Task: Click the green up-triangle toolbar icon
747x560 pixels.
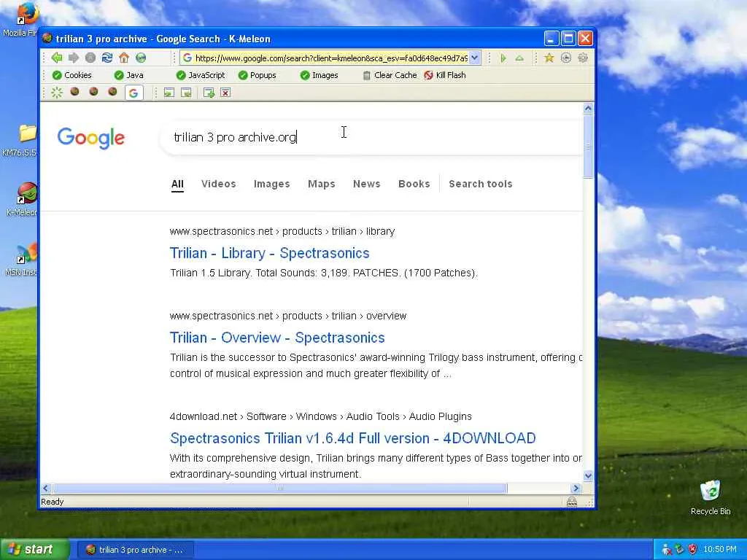Action: 519,58
